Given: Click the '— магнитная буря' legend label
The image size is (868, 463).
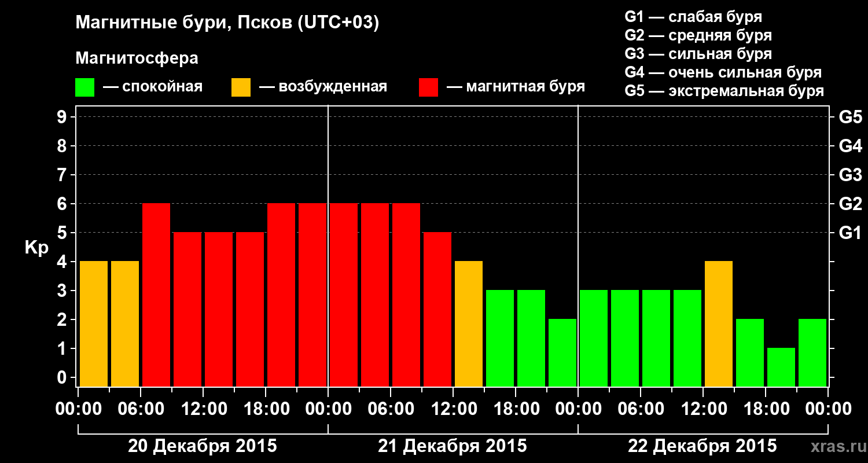Looking at the screenshot, I should (516, 87).
